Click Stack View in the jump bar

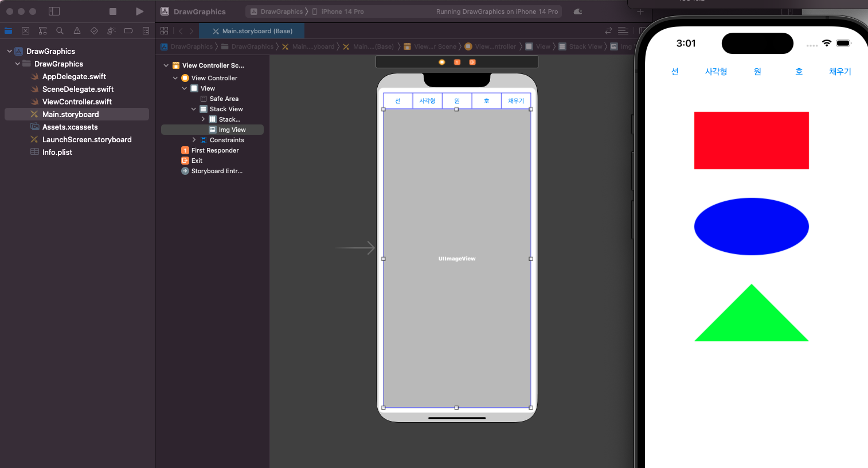580,46
